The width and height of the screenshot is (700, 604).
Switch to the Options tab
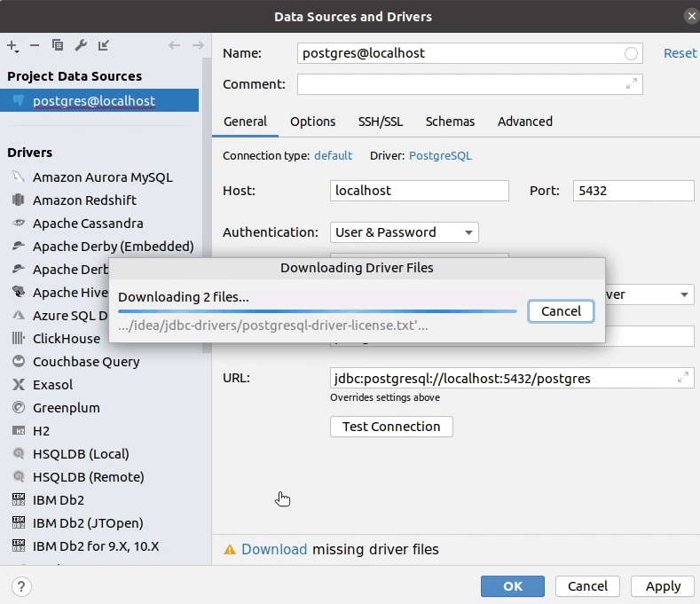click(312, 122)
